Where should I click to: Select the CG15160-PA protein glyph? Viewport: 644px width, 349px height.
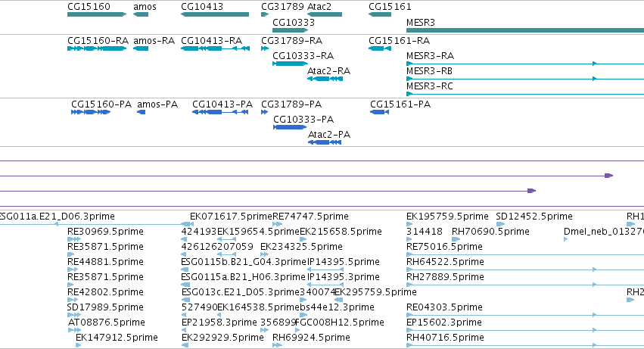click(x=91, y=112)
